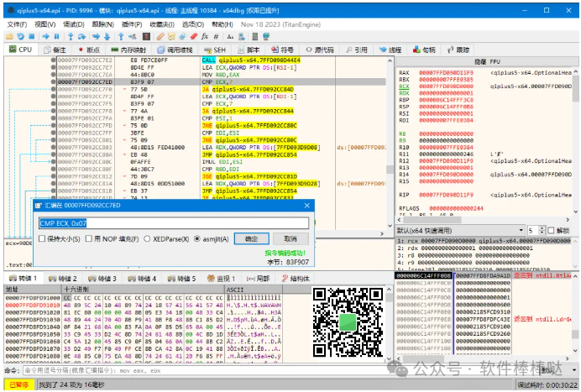Click the 取消 button in assemble dialog
Image resolution: width=581 pixels, height=392 pixels.
290,239
